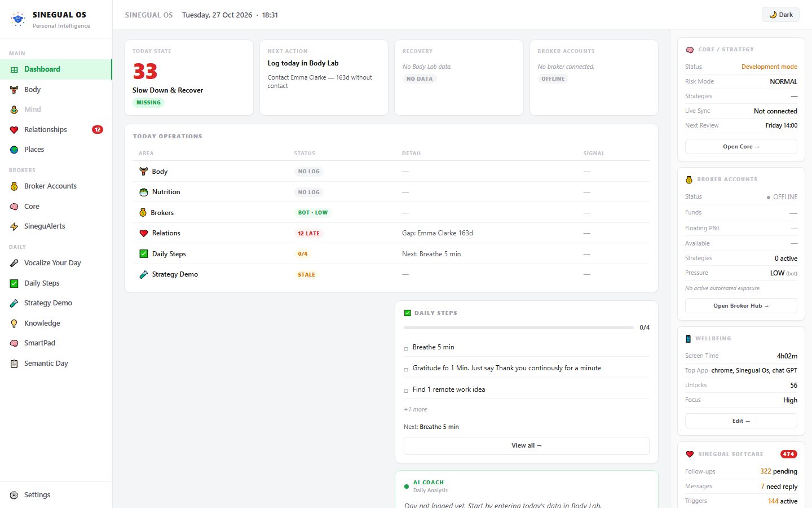
Task: Click Development mode status value
Action: 769,67
